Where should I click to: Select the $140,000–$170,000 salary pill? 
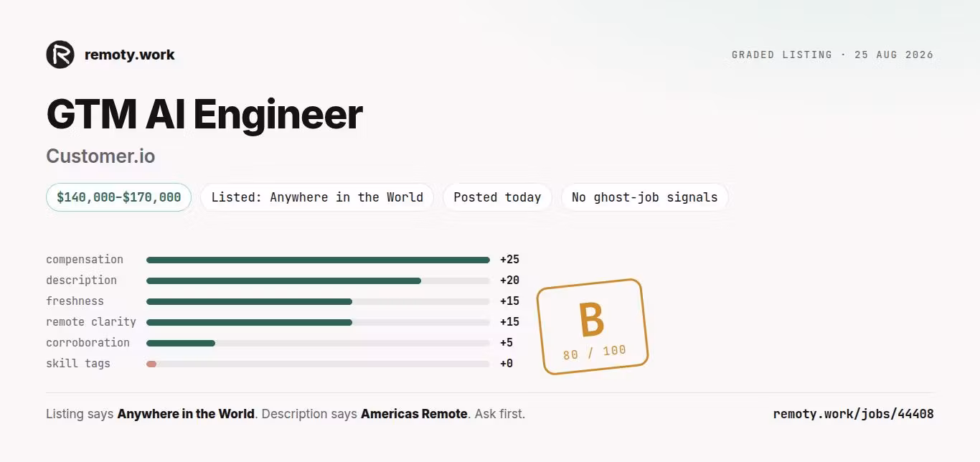pos(118,197)
